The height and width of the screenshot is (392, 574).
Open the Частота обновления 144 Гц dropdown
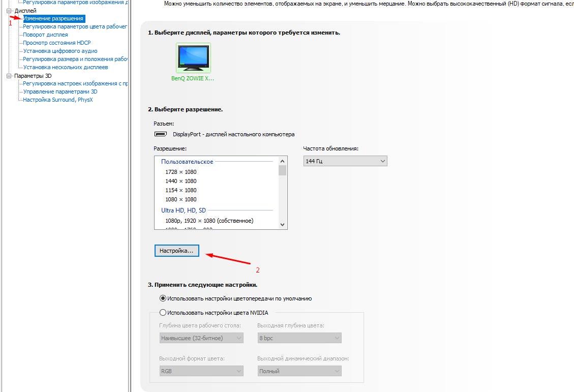pyautogui.click(x=345, y=161)
